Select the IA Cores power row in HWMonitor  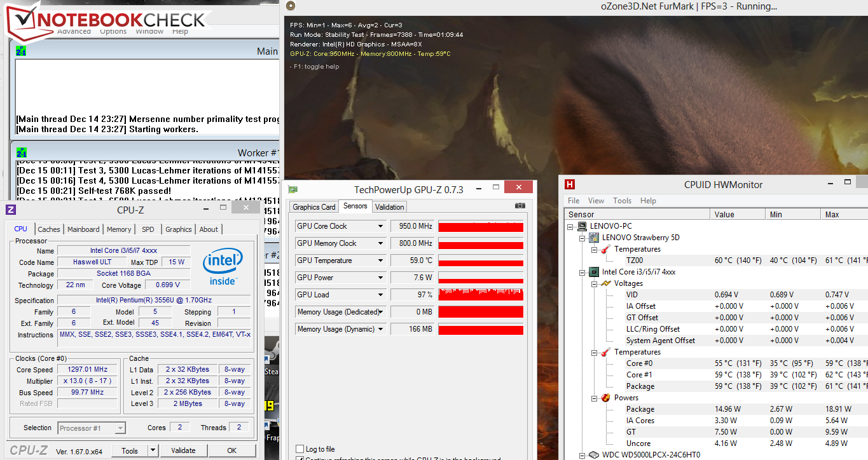tap(716, 421)
